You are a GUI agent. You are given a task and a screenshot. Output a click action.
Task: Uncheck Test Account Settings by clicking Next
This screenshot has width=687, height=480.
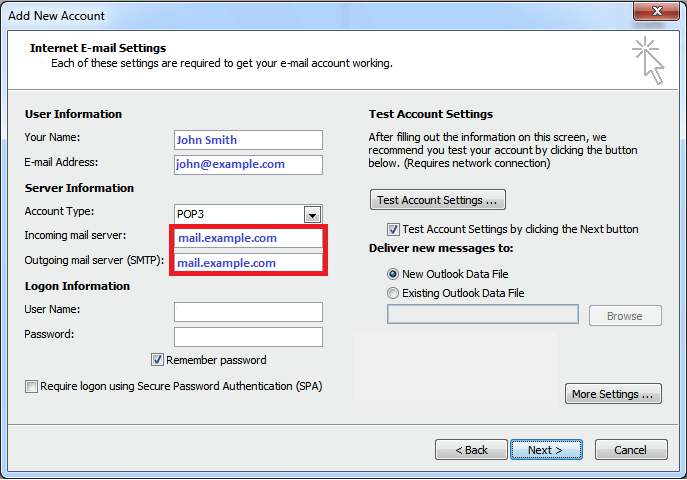click(x=393, y=229)
